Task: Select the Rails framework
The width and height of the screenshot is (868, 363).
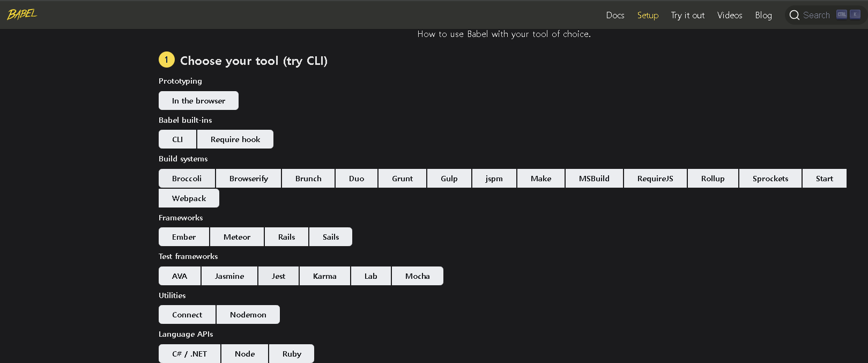Action: pyautogui.click(x=286, y=237)
